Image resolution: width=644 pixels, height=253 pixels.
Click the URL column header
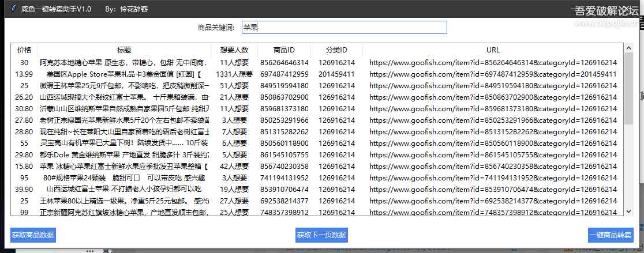click(493, 50)
